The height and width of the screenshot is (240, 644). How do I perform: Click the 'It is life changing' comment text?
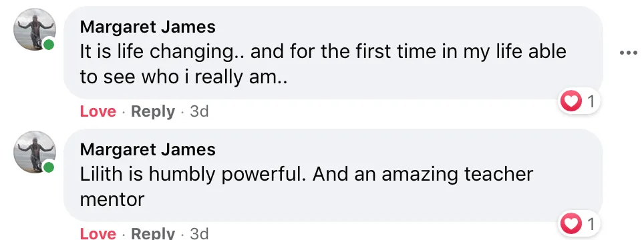coord(323,64)
